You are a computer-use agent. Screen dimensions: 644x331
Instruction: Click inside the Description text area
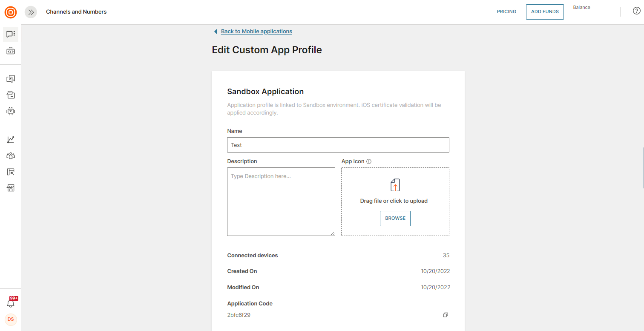[x=281, y=201]
